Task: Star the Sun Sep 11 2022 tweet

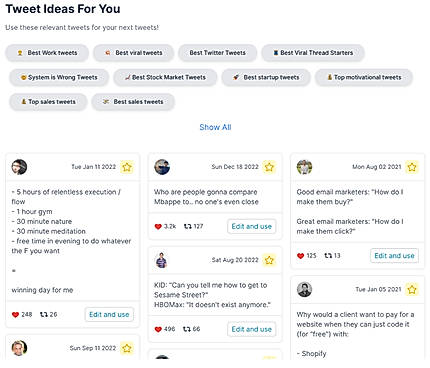Action: (127, 348)
